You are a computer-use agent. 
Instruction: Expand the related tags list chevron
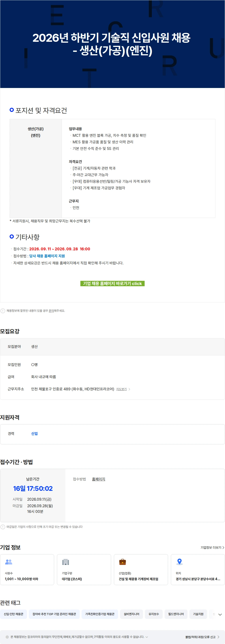[220, 614]
